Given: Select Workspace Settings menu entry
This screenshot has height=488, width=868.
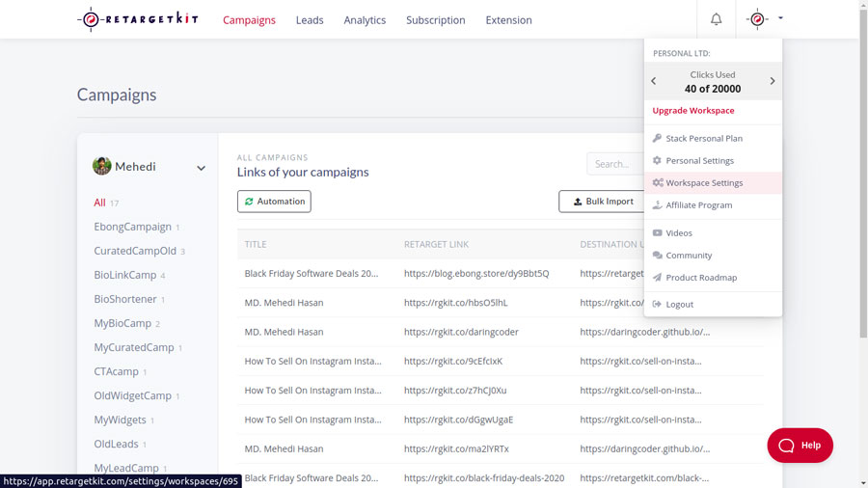Looking at the screenshot, I should coord(713,182).
